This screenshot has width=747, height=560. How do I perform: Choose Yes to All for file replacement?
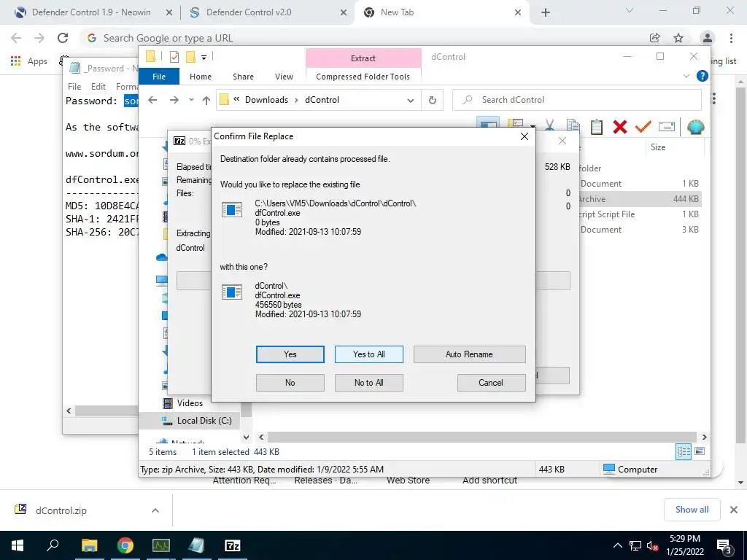click(x=368, y=354)
